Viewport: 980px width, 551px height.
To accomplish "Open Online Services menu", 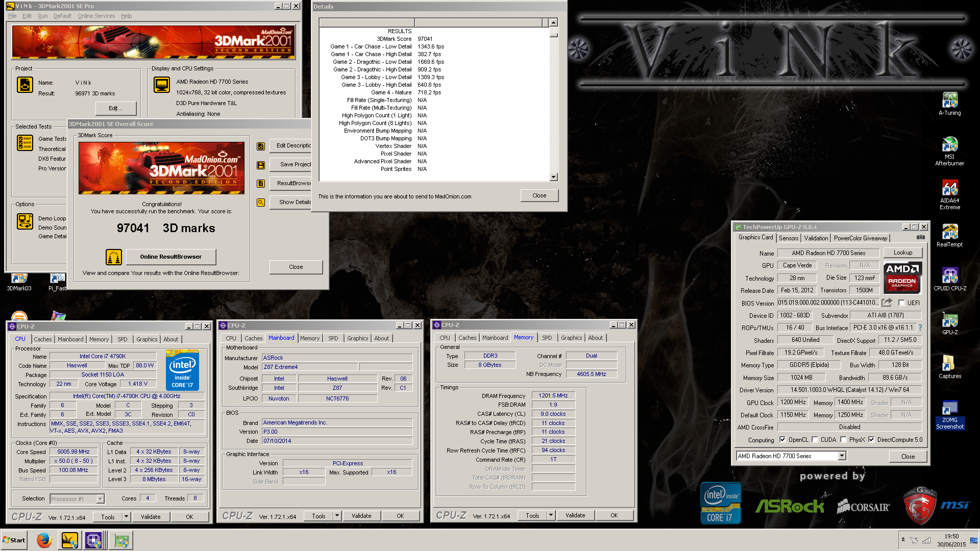I will click(x=96, y=16).
